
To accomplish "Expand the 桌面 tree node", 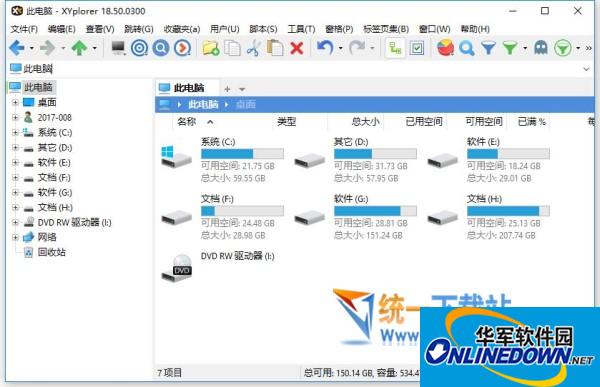I will 15,103.
